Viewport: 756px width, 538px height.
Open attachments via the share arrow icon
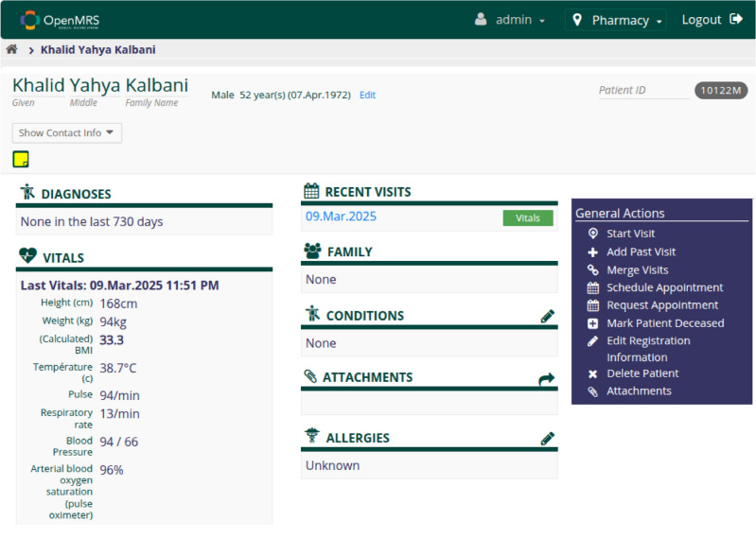(546, 379)
